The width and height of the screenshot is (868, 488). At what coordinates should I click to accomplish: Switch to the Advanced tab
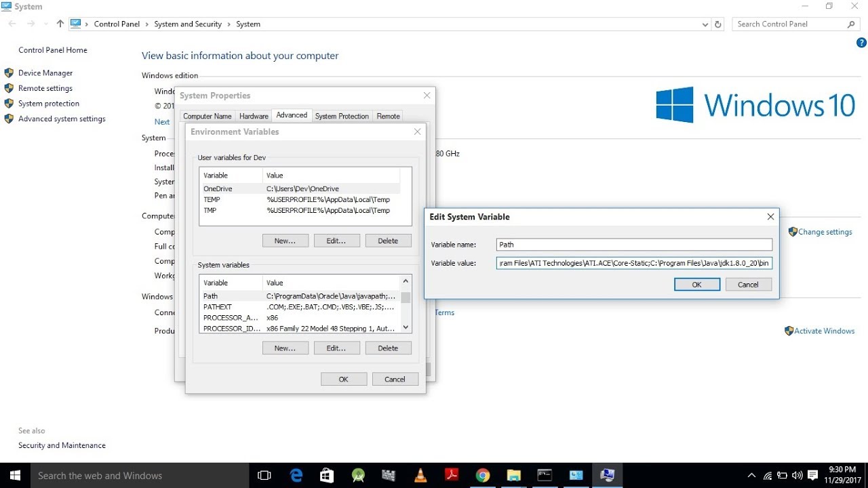(292, 115)
